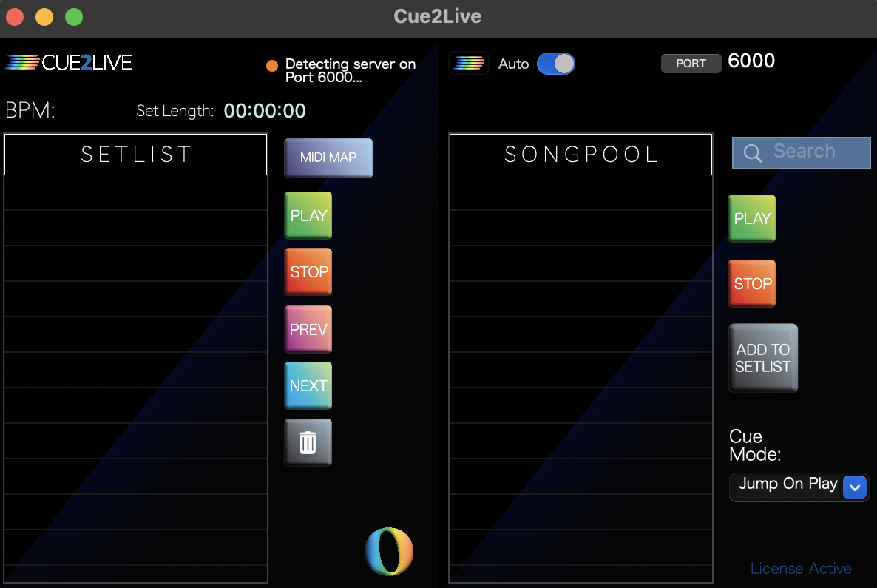
Task: Click the trash delete icon
Action: 308,442
